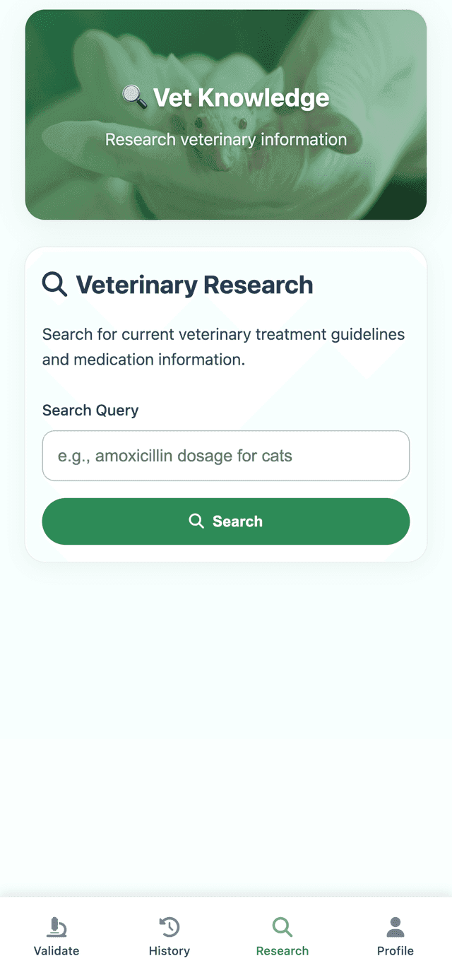Screen dimensions: 452x980
Task: Click 'Research veterinary information' subtitle text
Action: (226, 140)
